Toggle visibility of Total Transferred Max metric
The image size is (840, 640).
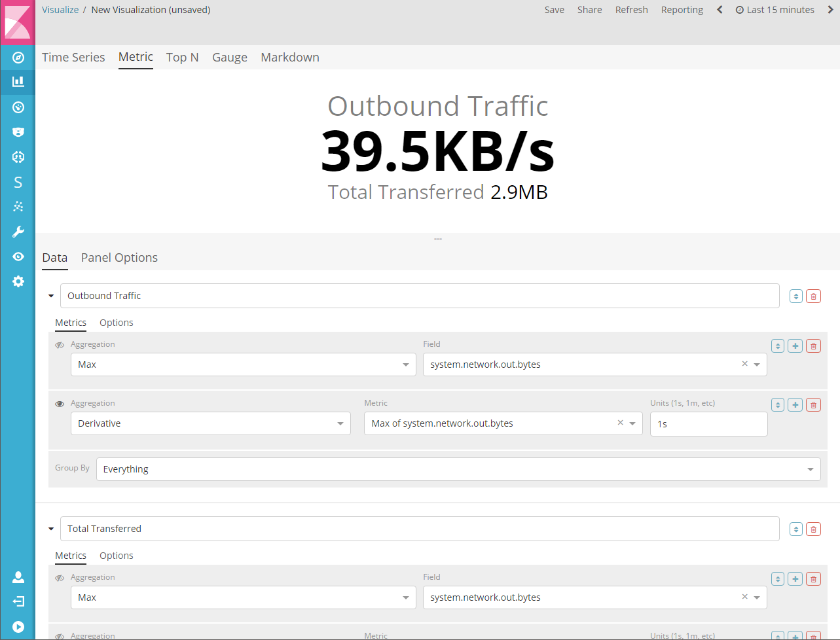pos(60,578)
